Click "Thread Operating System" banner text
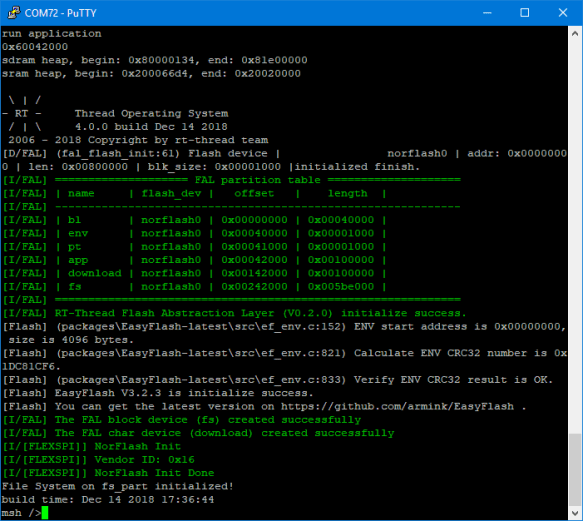 [x=151, y=113]
